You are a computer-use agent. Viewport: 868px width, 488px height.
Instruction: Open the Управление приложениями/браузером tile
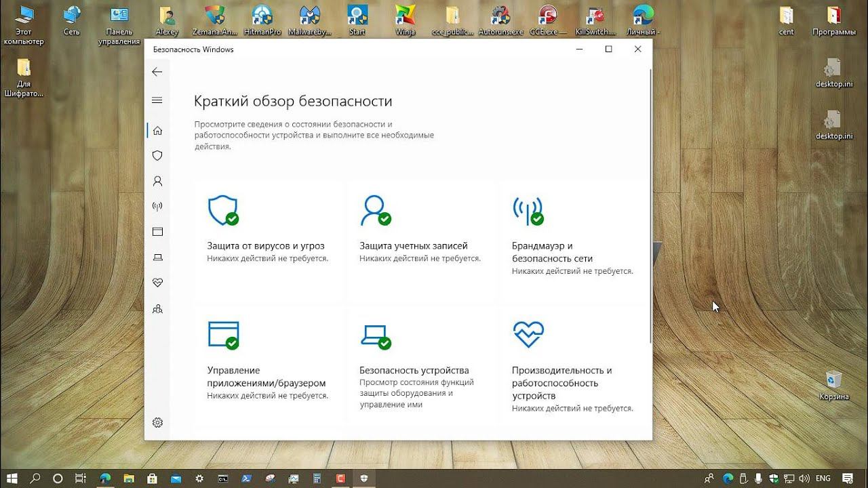click(x=269, y=367)
